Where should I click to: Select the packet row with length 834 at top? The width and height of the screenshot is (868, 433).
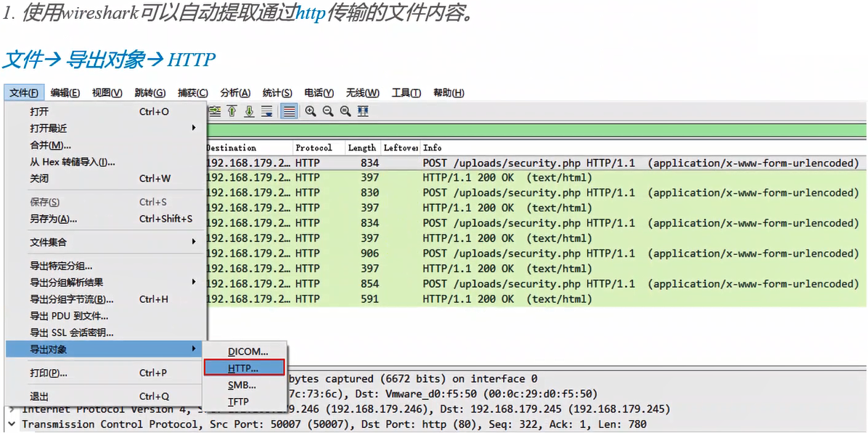(x=536, y=163)
